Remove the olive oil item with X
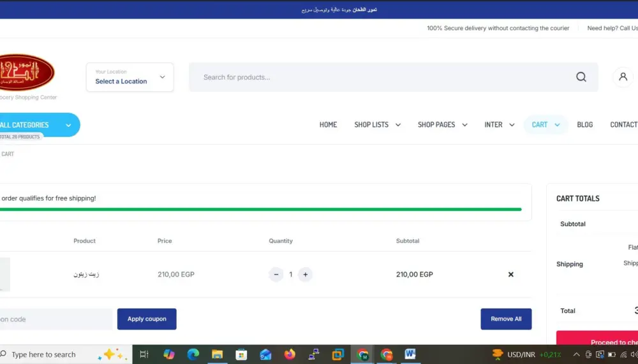The height and width of the screenshot is (364, 638). pyautogui.click(x=510, y=275)
